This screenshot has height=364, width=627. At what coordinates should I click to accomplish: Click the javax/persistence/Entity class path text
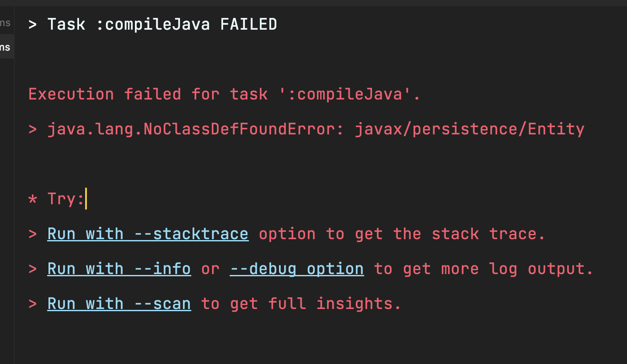click(x=469, y=129)
